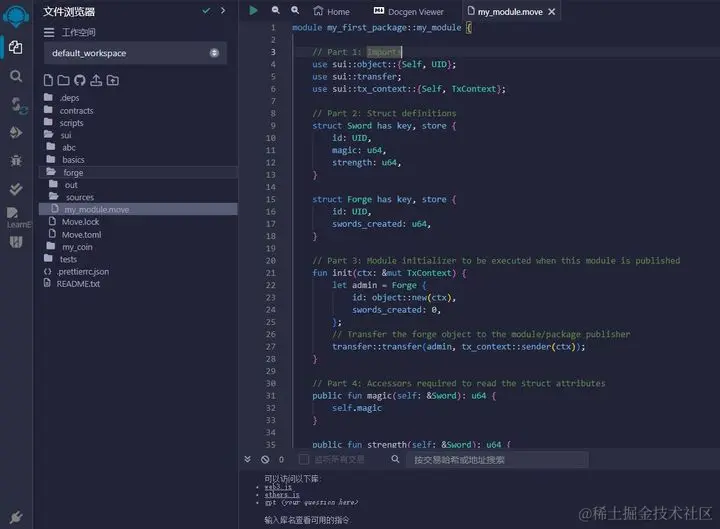This screenshot has height=529, width=720.
Task: Click the green checkmark in explorer header
Action: pyautogui.click(x=206, y=10)
